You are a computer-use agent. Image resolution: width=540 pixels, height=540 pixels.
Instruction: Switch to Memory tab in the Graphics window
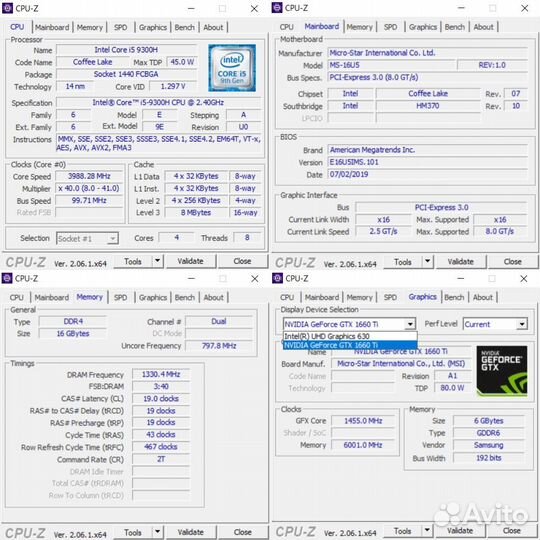pyautogui.click(x=359, y=297)
